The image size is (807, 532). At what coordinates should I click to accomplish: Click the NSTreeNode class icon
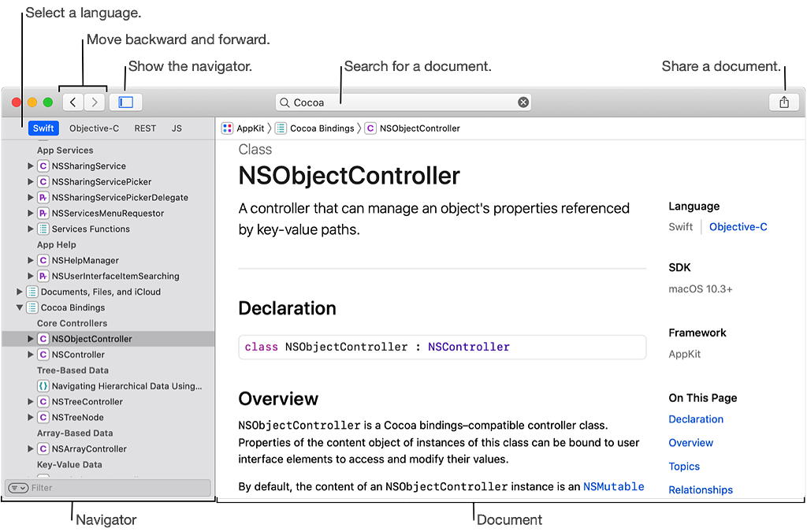pos(43,418)
